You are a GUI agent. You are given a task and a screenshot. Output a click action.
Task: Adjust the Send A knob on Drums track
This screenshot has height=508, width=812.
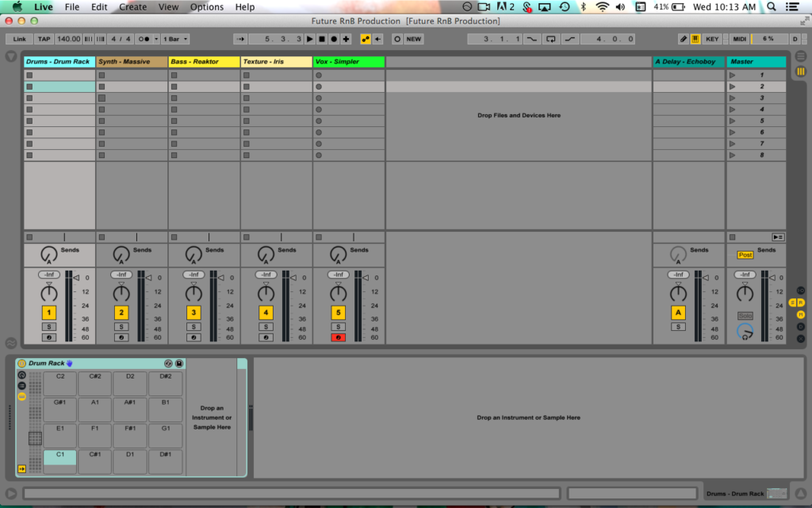point(48,255)
